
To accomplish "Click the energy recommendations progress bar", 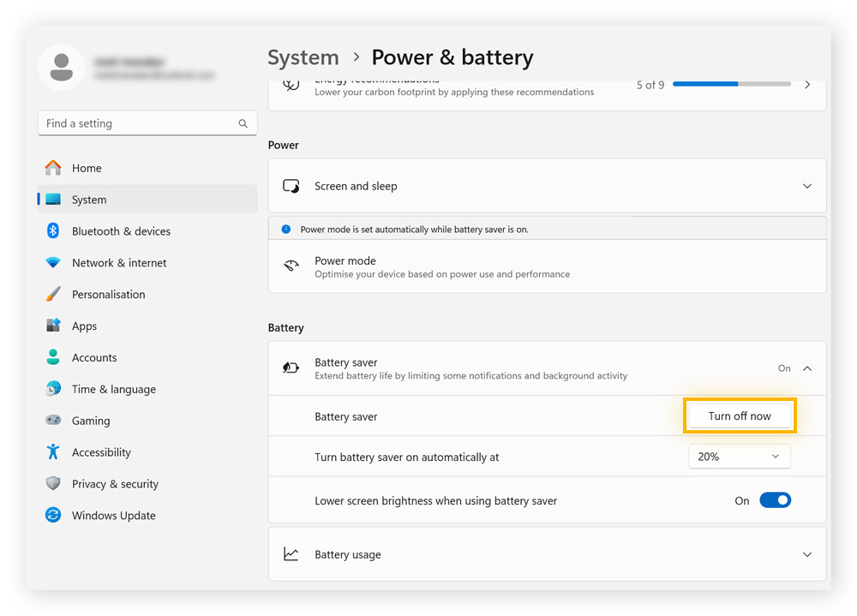I will pos(731,85).
